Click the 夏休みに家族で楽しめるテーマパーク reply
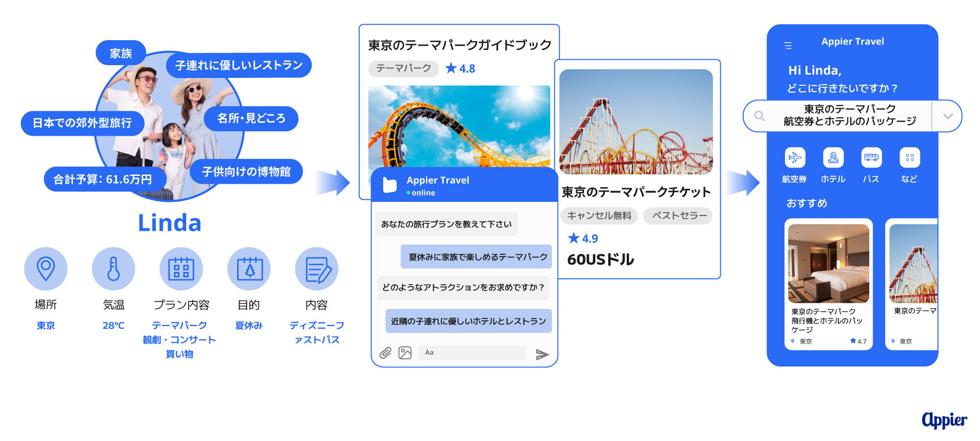The height and width of the screenshot is (441, 980). point(477,257)
